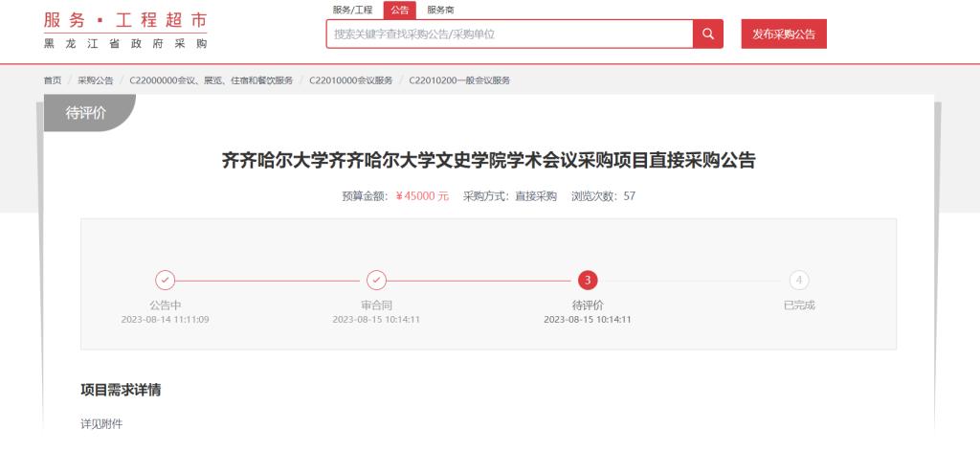Navigate to C22010000会议服务 breadcrumb
980x475 pixels.
pos(350,80)
